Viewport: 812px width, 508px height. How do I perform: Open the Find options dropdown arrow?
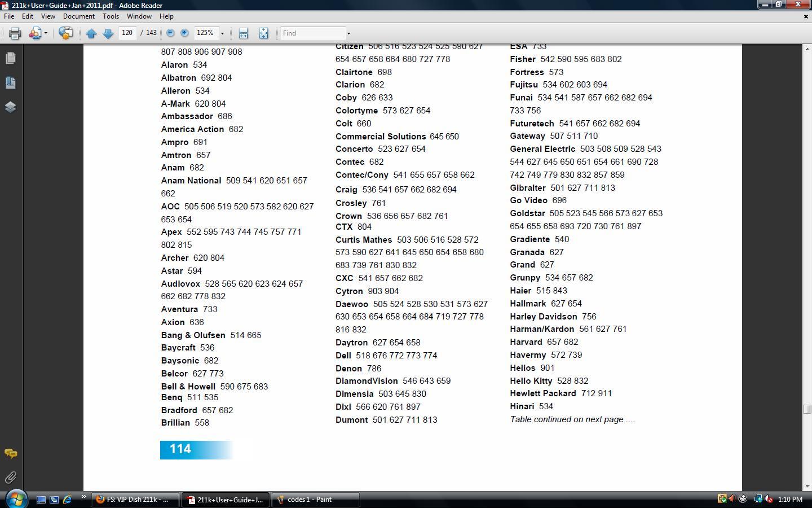348,33
